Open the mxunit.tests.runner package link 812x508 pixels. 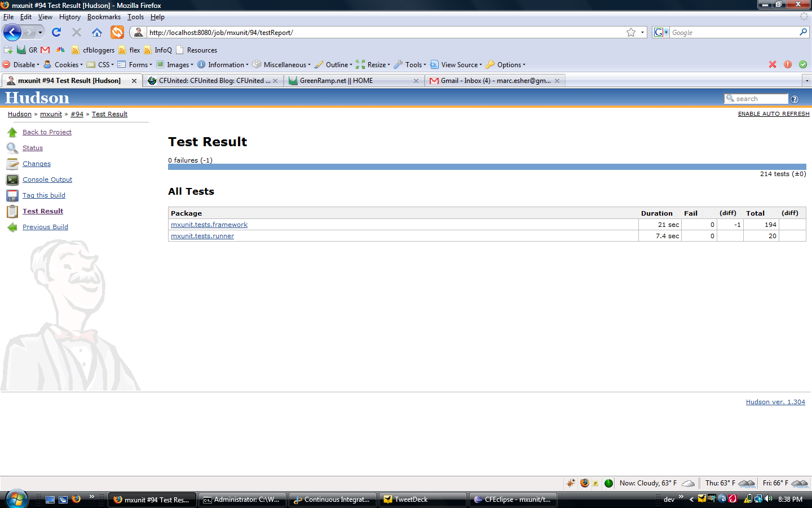point(202,236)
